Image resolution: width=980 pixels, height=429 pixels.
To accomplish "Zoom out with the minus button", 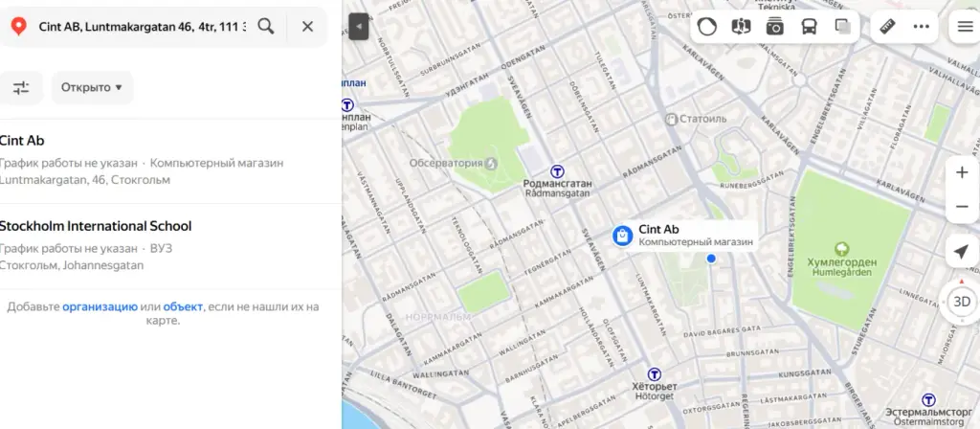I will (x=962, y=207).
